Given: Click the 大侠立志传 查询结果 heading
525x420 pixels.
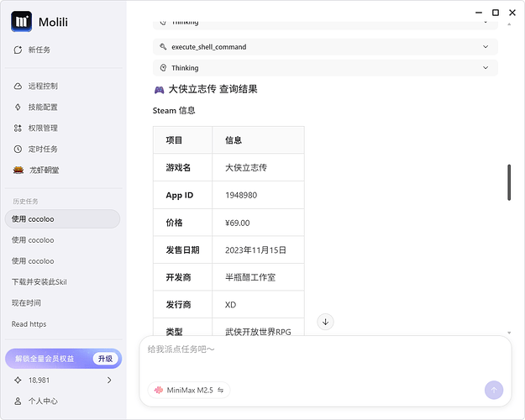Looking at the screenshot, I should (x=213, y=89).
